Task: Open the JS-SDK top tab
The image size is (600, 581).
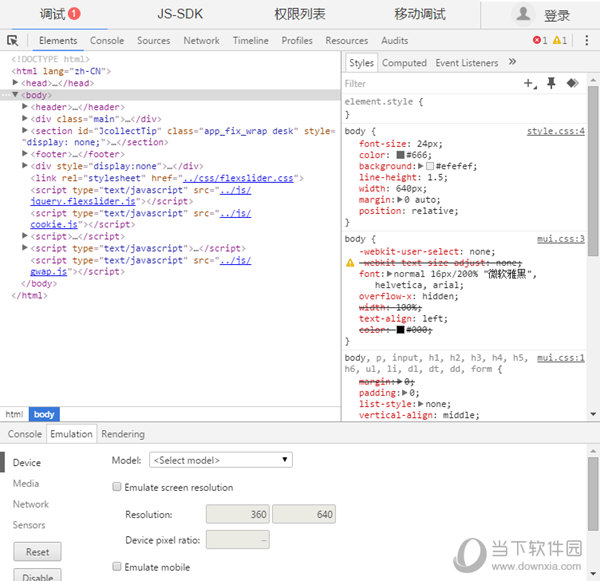Action: pos(180,14)
